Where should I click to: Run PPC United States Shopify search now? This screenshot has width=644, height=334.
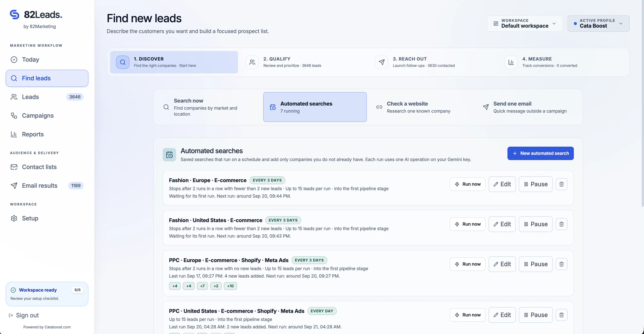(468, 315)
